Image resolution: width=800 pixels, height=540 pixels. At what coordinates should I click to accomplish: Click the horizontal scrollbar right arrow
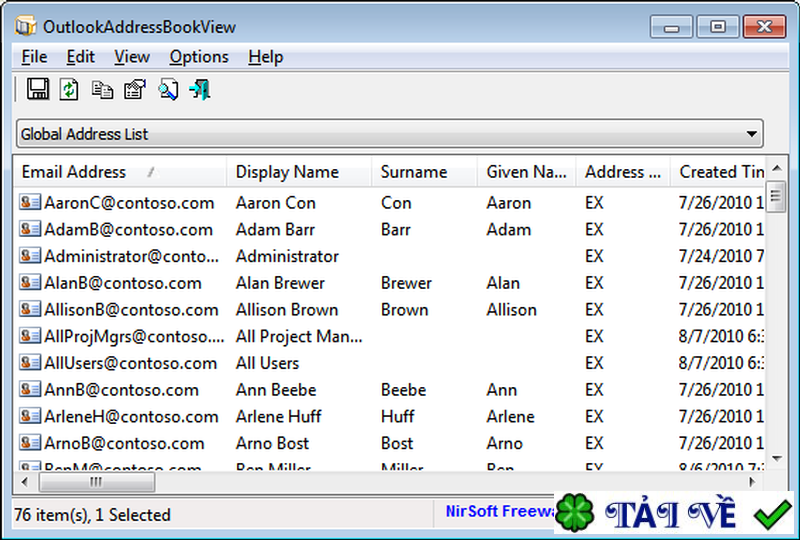[752, 481]
